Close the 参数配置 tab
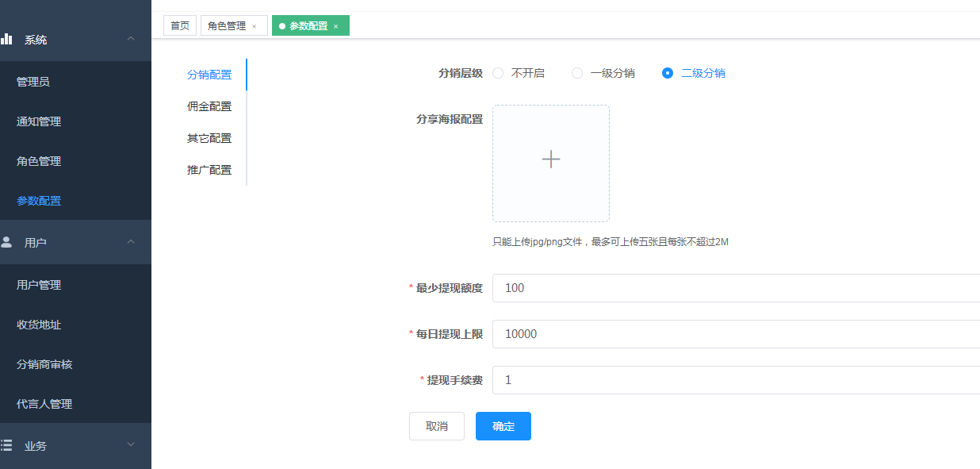Viewport: 980px width, 469px height. coord(335,26)
